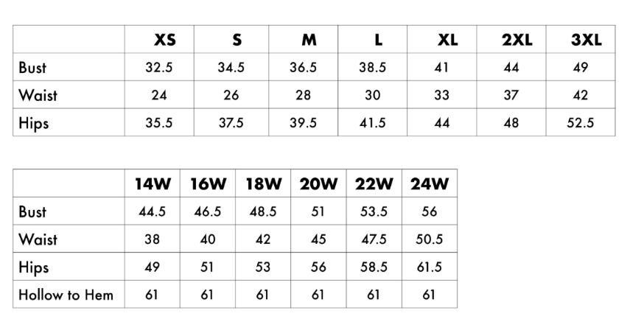The width and height of the screenshot is (644, 330).
Task: Click the Hollow to Hem row label
Action: [x=66, y=295]
